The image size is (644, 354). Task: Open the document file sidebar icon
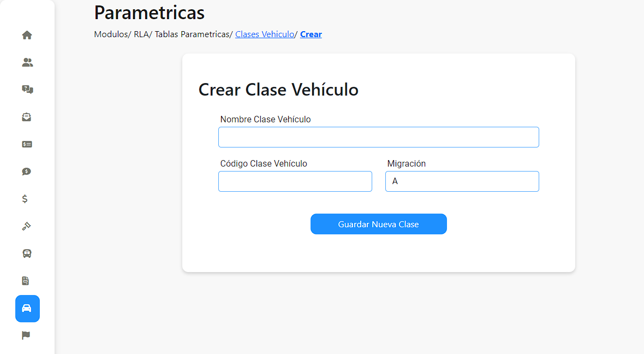(26, 281)
